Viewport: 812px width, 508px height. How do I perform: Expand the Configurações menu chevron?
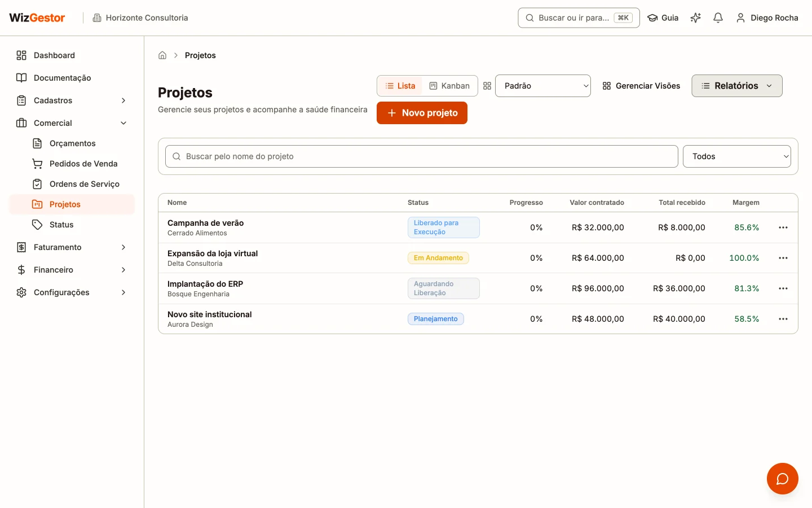[x=123, y=292]
